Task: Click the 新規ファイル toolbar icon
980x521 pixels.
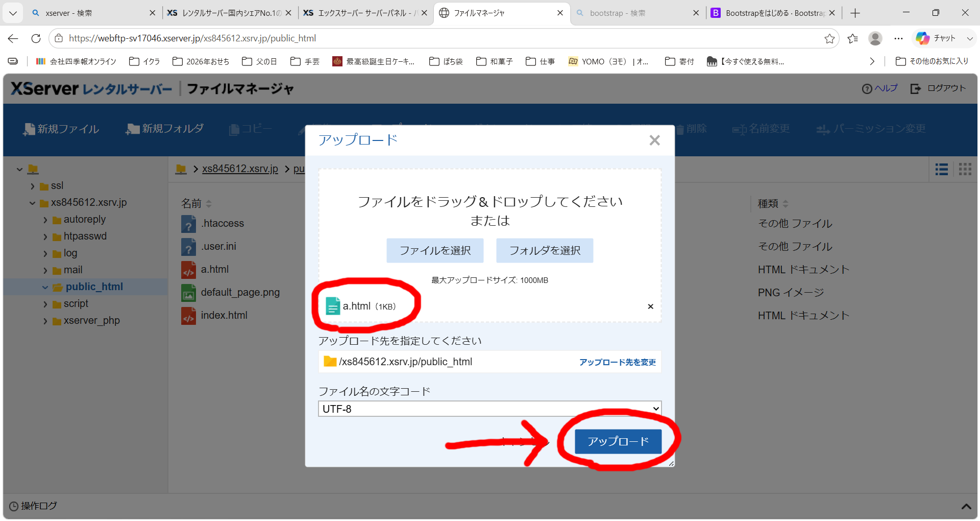Action: (x=29, y=129)
